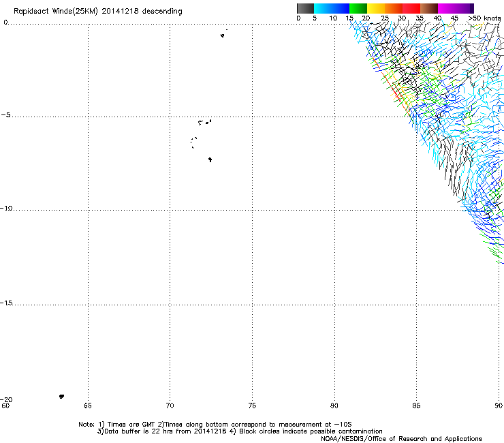The height and width of the screenshot is (443, 504).
Task: Click the longitude label '80' on bottom axis
Action: coord(334,406)
